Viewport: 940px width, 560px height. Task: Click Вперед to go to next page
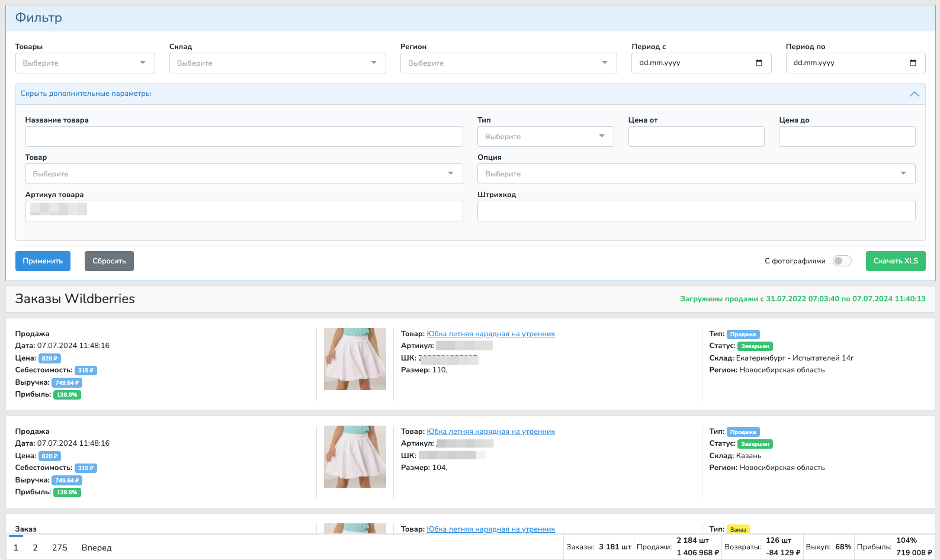point(97,548)
